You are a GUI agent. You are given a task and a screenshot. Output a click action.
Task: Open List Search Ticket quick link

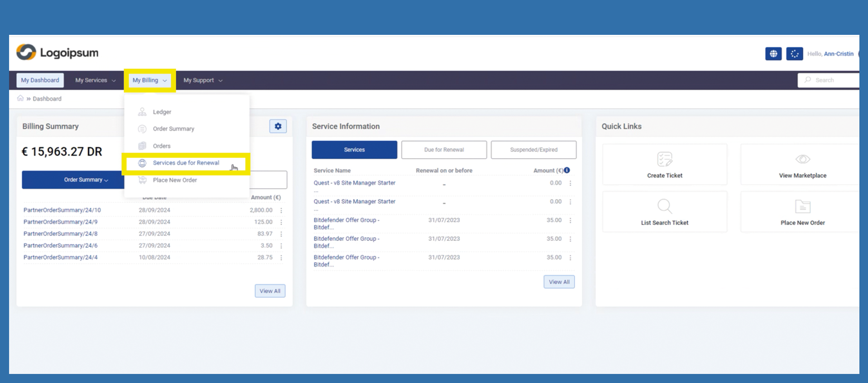click(664, 212)
